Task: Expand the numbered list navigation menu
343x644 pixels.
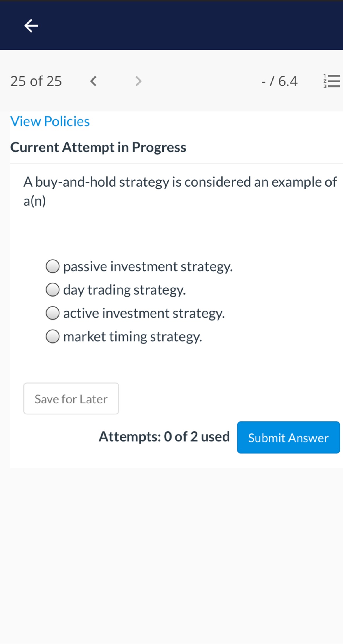Action: (332, 81)
